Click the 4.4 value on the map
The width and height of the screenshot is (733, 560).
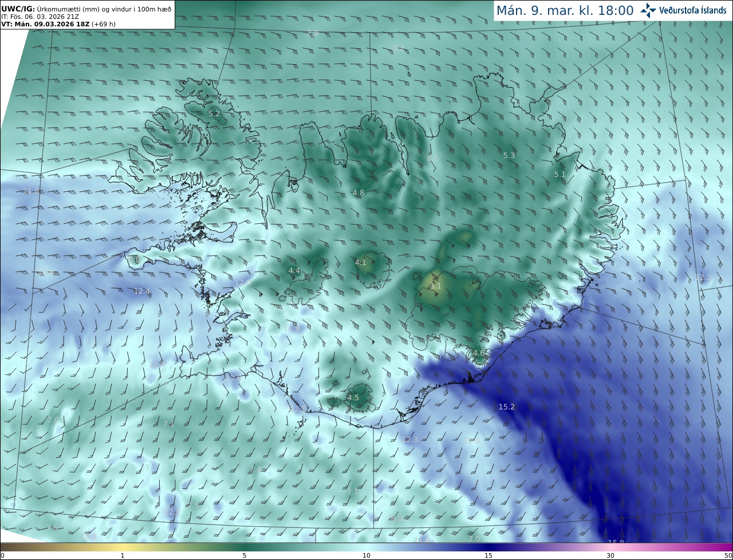pos(294,270)
